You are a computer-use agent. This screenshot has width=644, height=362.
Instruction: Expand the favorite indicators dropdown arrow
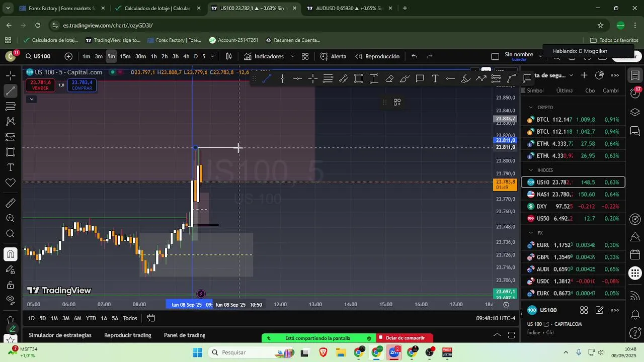292,56
